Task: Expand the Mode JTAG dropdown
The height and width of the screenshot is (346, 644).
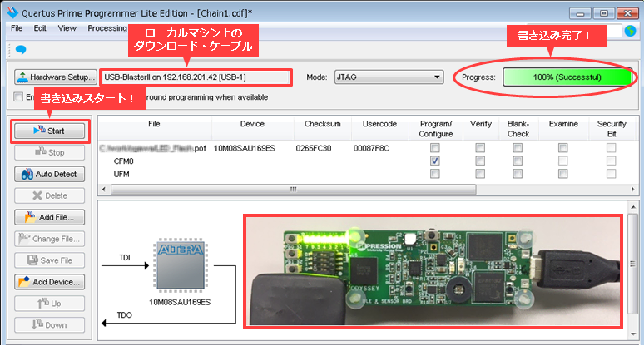Action: (x=389, y=77)
